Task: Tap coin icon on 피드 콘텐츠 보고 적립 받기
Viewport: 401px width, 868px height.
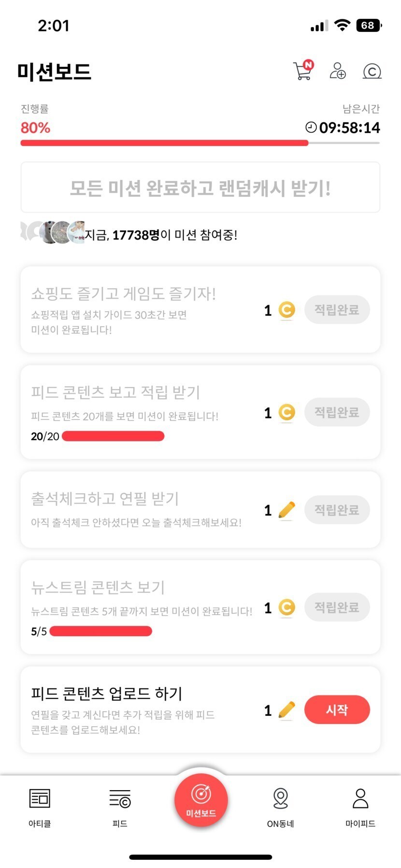Action: (x=286, y=412)
